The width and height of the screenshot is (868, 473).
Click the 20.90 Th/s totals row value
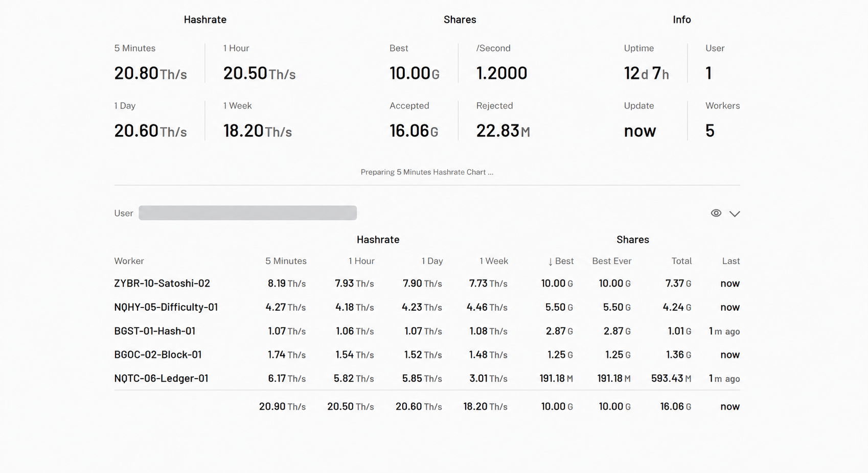[x=282, y=407]
